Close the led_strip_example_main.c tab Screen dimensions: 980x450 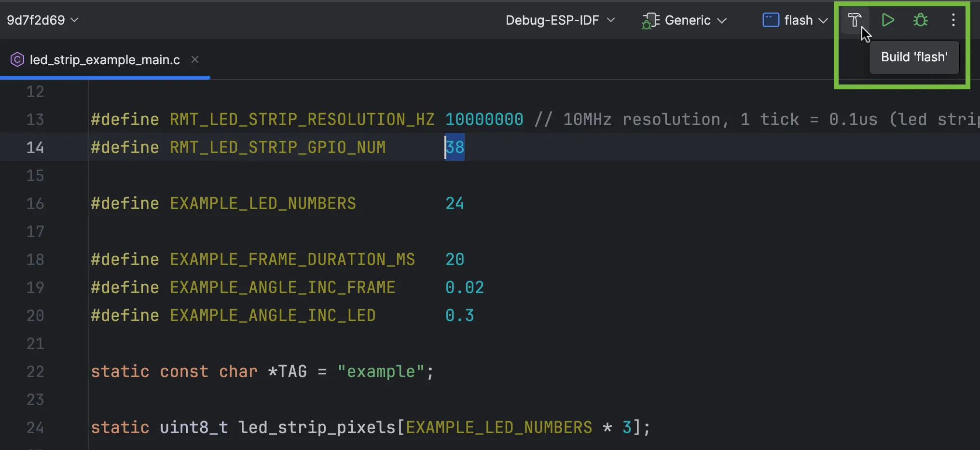(x=195, y=59)
